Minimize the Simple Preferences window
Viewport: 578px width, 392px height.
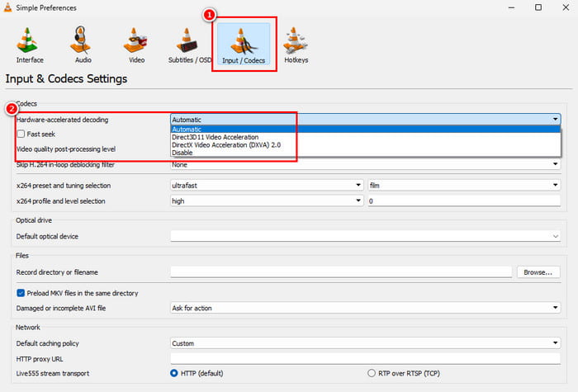[511, 7]
